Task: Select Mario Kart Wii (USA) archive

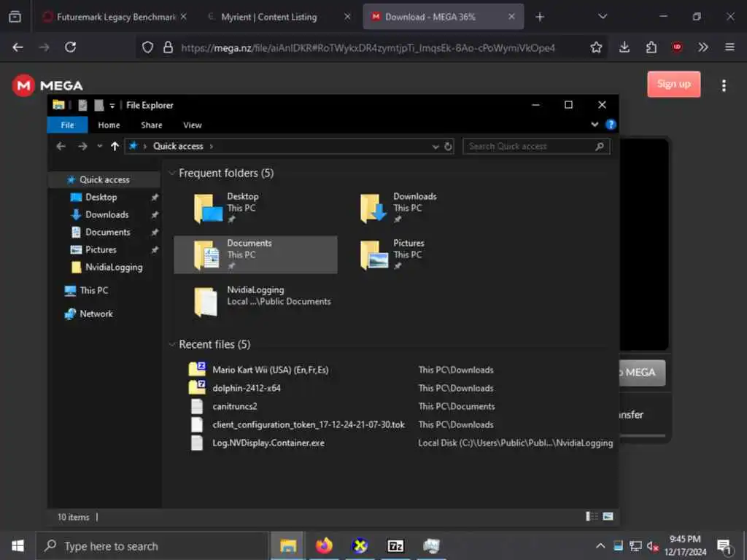Action: pos(270,370)
